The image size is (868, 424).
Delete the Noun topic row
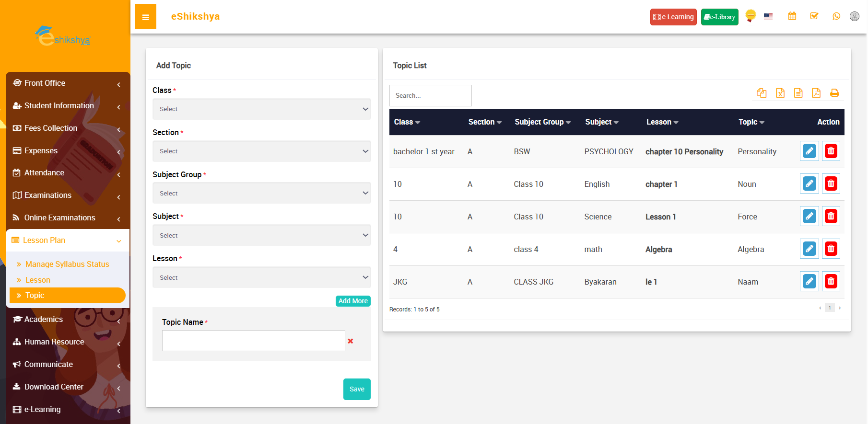pyautogui.click(x=831, y=184)
